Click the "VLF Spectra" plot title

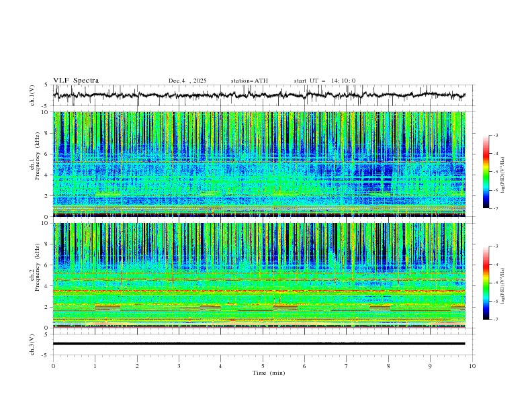pos(76,81)
